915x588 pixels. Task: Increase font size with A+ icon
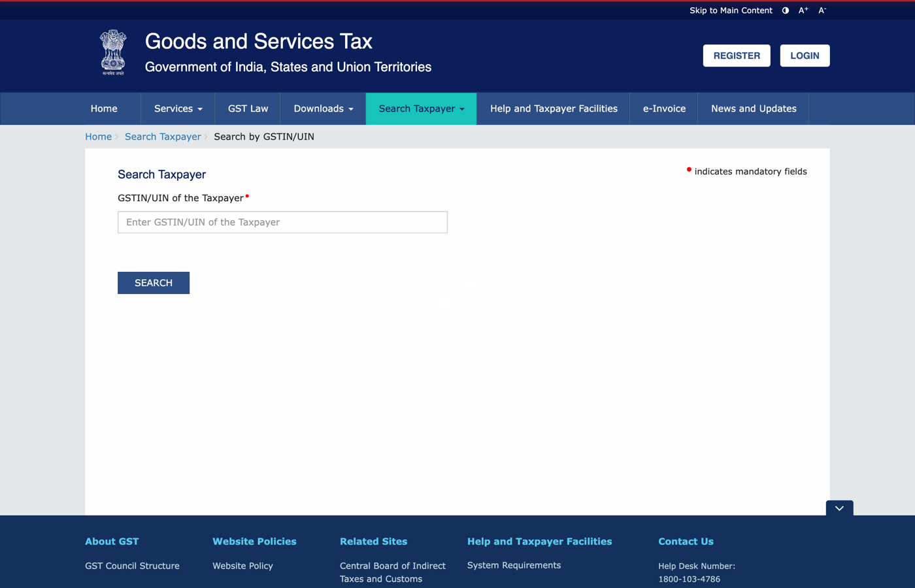point(803,10)
